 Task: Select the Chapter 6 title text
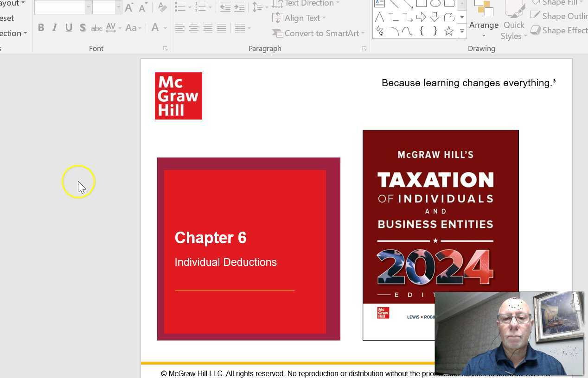(211, 238)
